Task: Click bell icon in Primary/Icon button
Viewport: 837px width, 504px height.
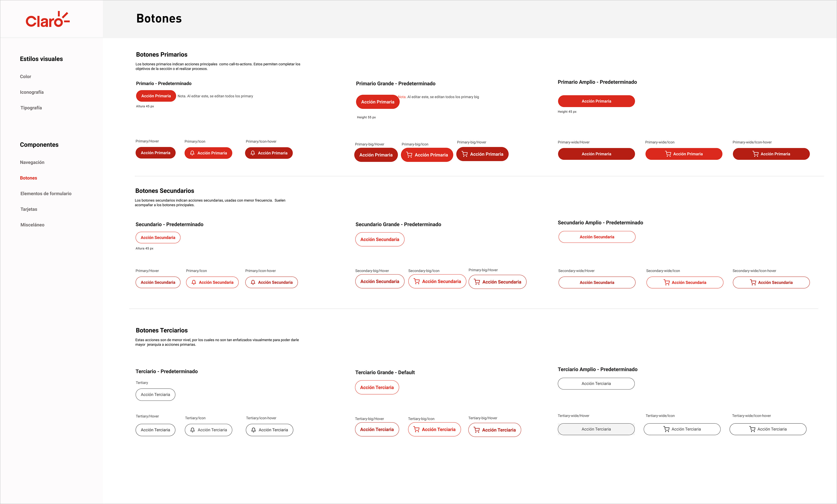Action: [192, 153]
